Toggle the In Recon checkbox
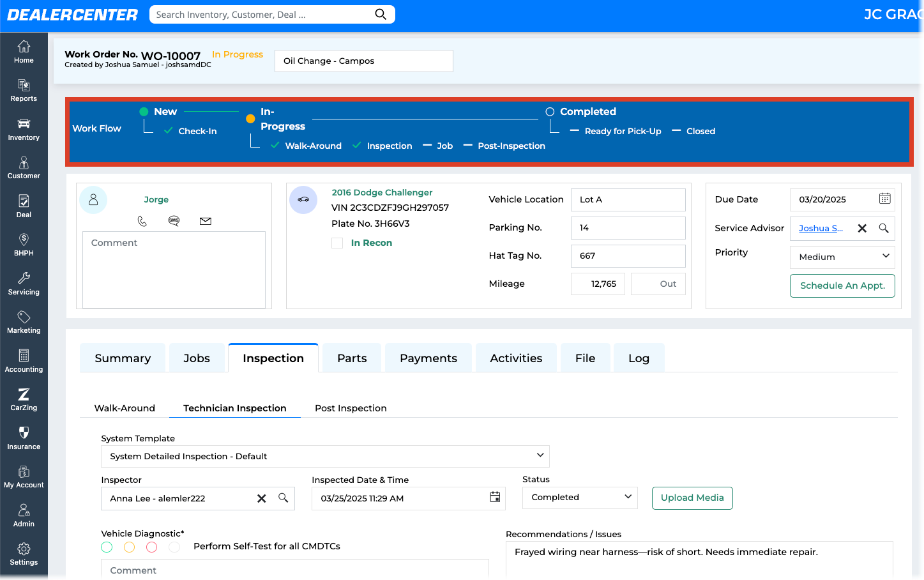 pos(337,243)
